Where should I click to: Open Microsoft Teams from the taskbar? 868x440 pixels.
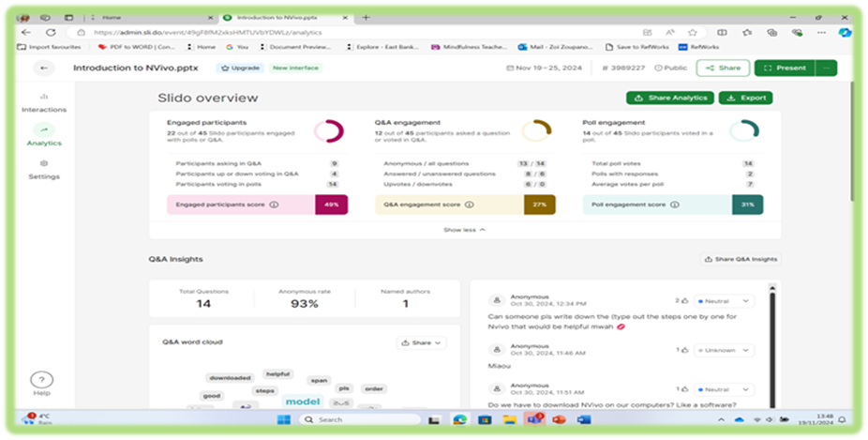tap(534, 419)
